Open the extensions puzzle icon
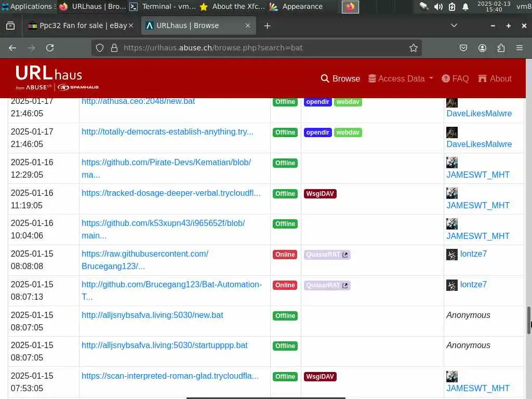 (501, 48)
